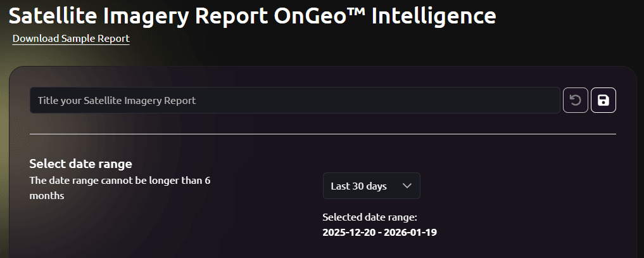Click the horizontal divider below title field
The image size is (644, 258).
click(322, 134)
